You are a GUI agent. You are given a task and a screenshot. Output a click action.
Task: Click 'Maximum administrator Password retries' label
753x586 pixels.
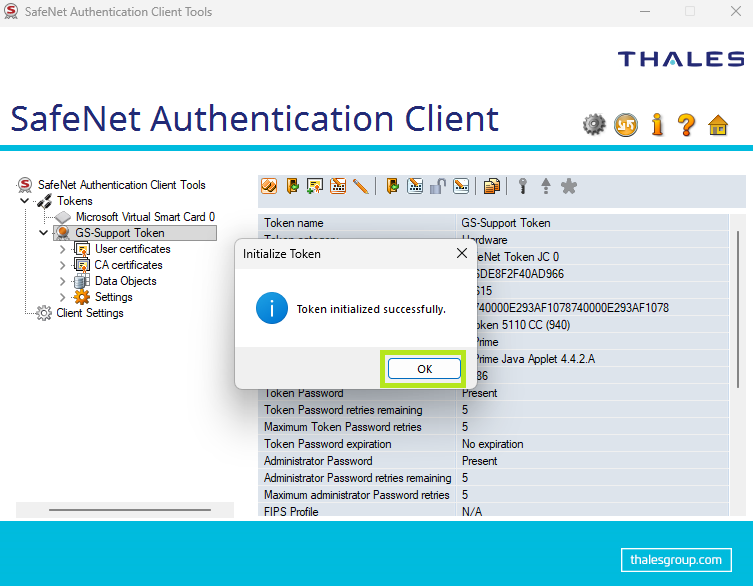(356, 495)
